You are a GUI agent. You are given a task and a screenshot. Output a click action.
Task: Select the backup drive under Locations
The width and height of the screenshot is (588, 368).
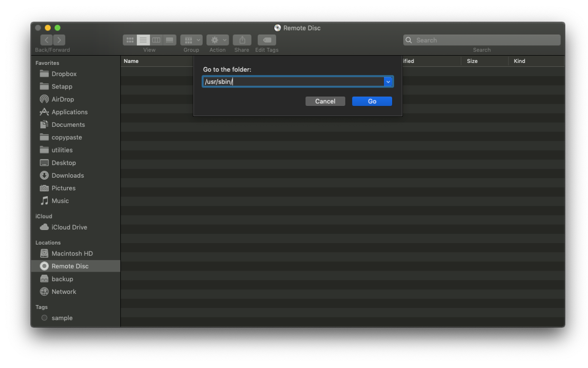coord(75,279)
